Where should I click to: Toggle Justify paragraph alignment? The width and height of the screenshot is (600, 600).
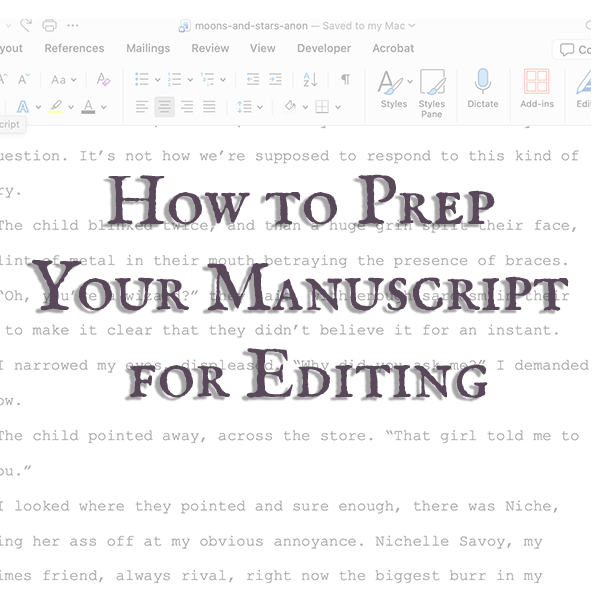pos(209,107)
